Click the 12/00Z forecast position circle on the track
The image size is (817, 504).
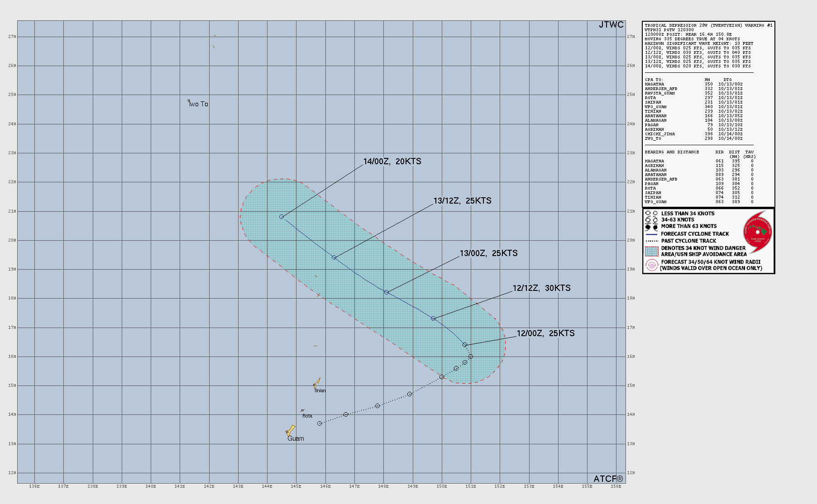pyautogui.click(x=465, y=345)
